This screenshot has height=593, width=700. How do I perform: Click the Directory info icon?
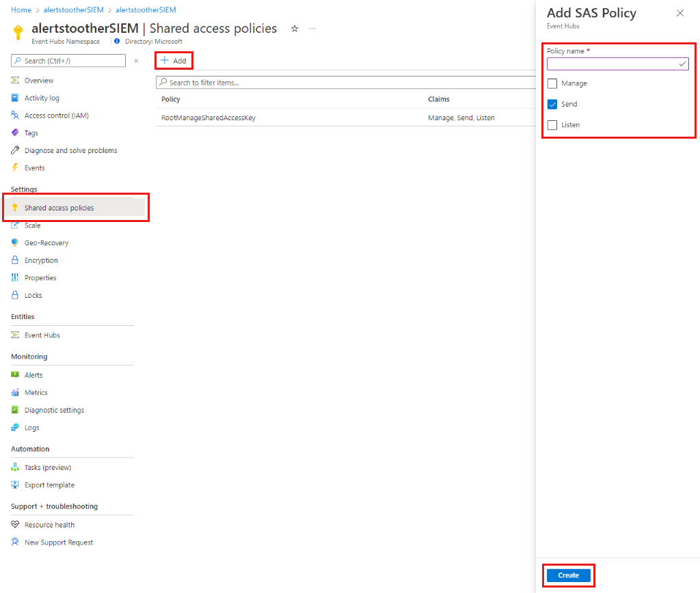117,41
